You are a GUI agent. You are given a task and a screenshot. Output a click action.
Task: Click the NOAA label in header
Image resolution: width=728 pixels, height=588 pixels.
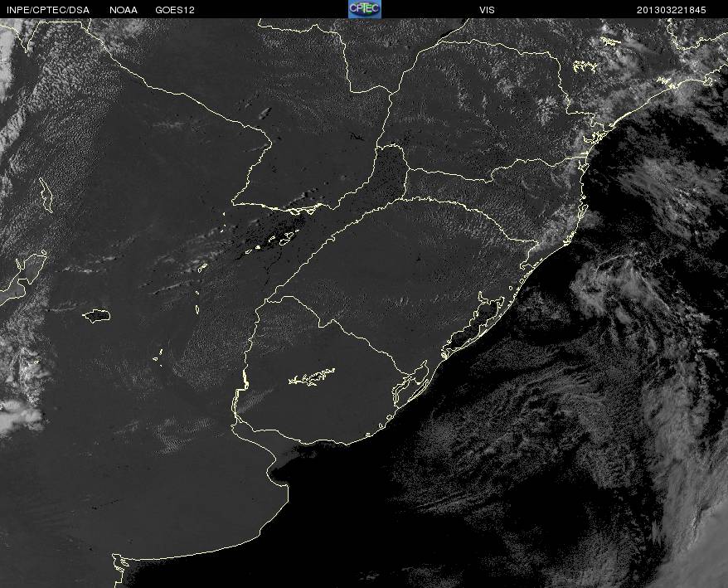click(124, 10)
